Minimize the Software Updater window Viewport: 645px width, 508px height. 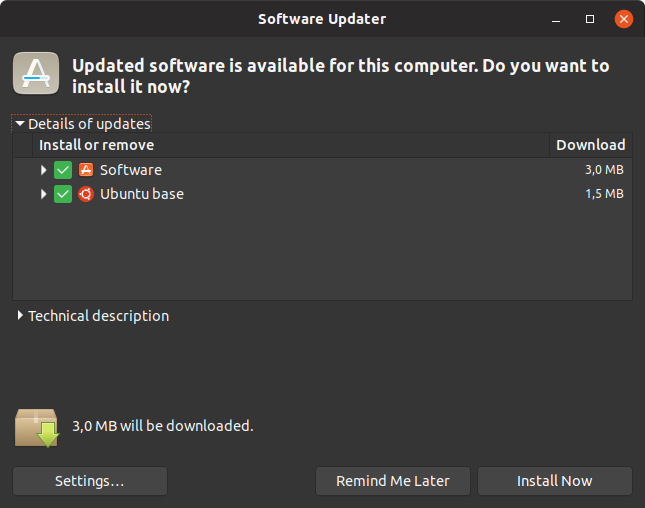[x=557, y=19]
